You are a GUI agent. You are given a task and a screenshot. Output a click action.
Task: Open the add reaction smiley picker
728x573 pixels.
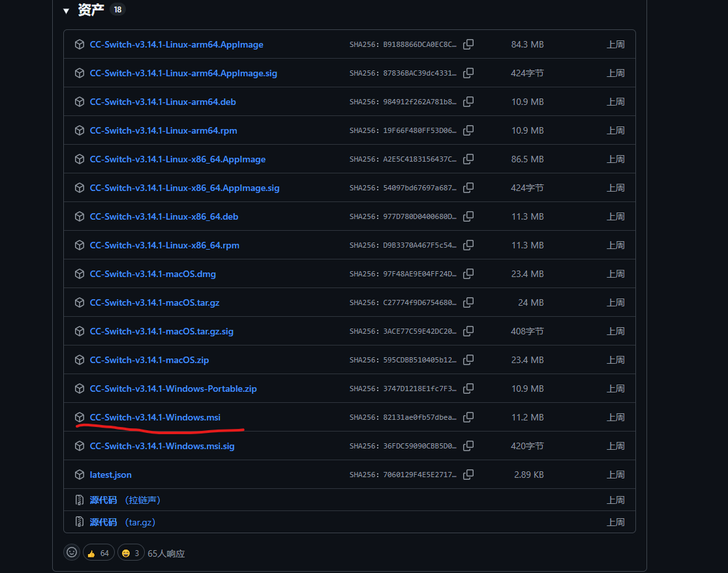[x=72, y=552]
